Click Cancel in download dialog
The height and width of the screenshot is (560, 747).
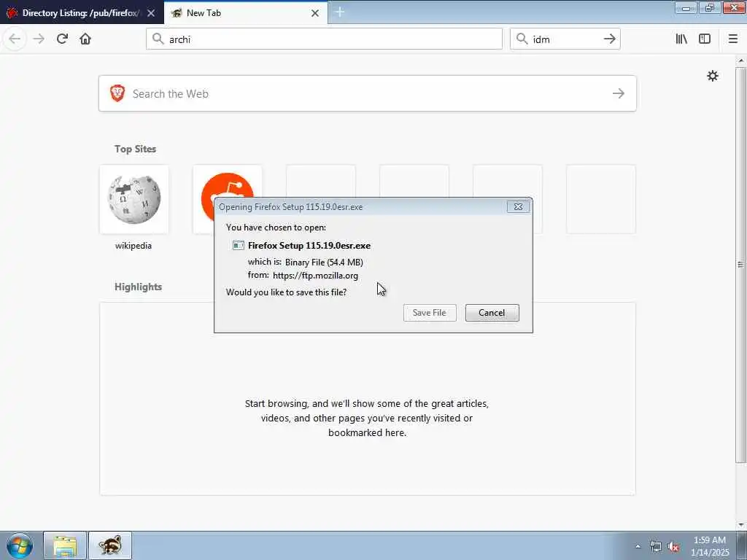pos(492,313)
